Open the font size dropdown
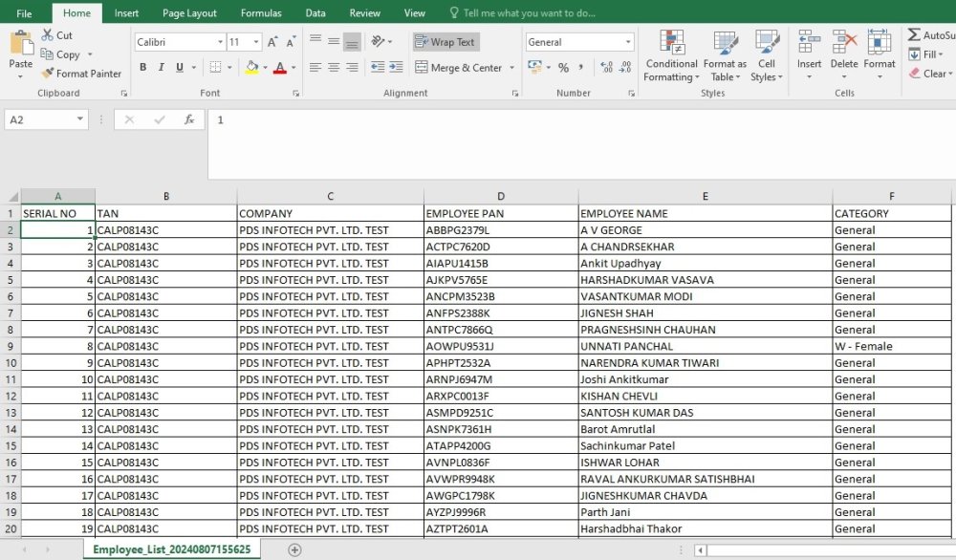The image size is (956, 560). click(256, 42)
